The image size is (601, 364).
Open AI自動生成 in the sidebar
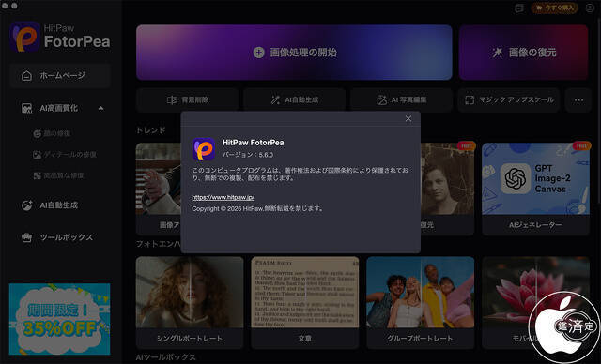point(60,205)
